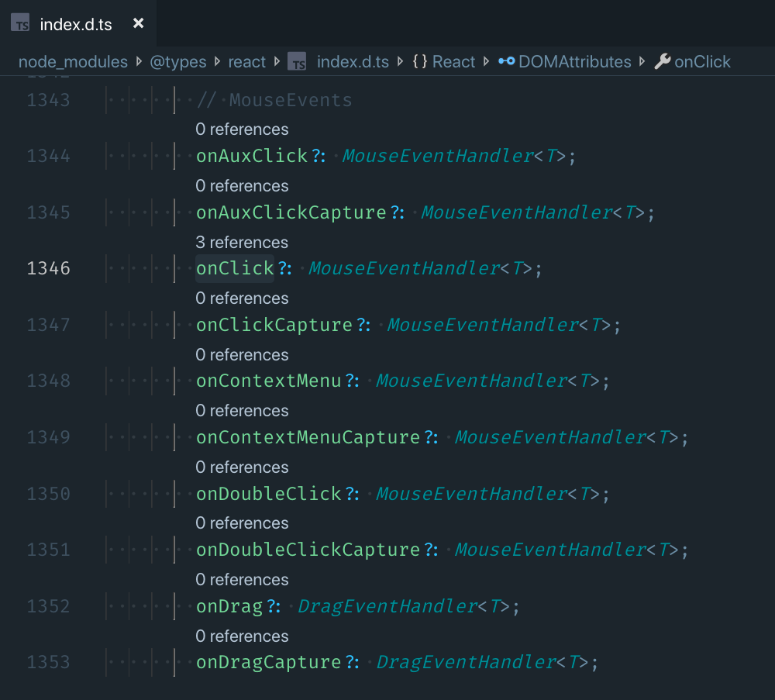Image resolution: width=775 pixels, height=700 pixels.
Task: Click MouseEventHandler type on line 1348
Action: pos(471,381)
